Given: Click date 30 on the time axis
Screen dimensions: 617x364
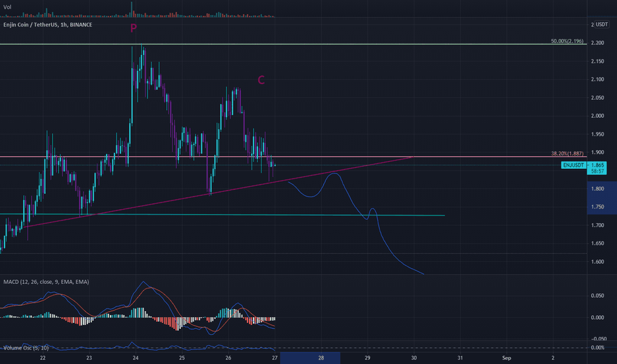Looking at the screenshot, I should click(x=414, y=358).
